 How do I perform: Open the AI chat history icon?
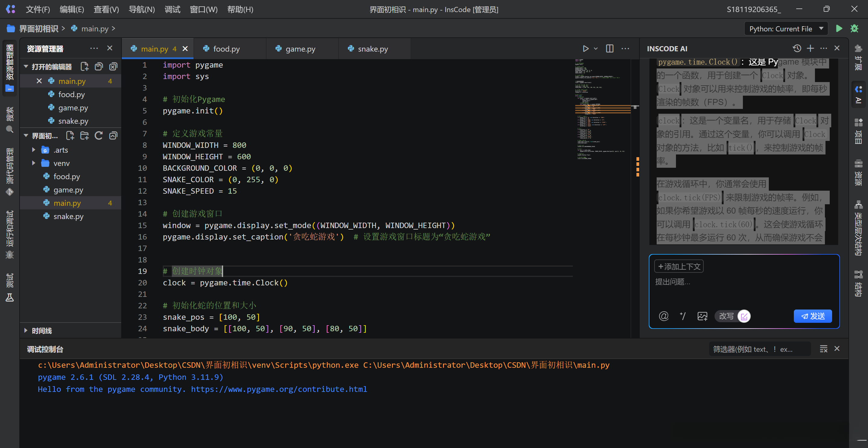(x=797, y=48)
